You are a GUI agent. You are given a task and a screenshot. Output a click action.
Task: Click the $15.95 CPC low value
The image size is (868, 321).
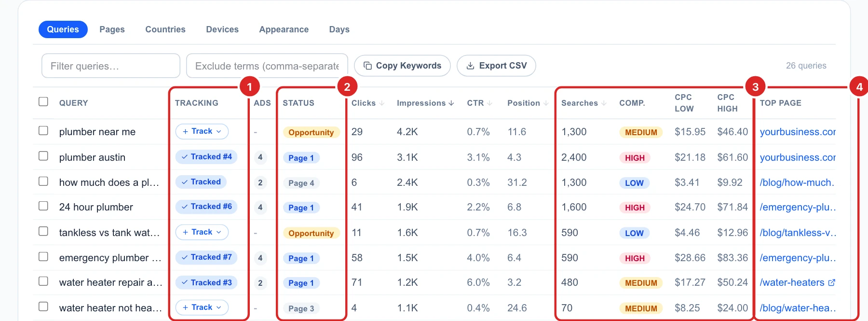[690, 132]
